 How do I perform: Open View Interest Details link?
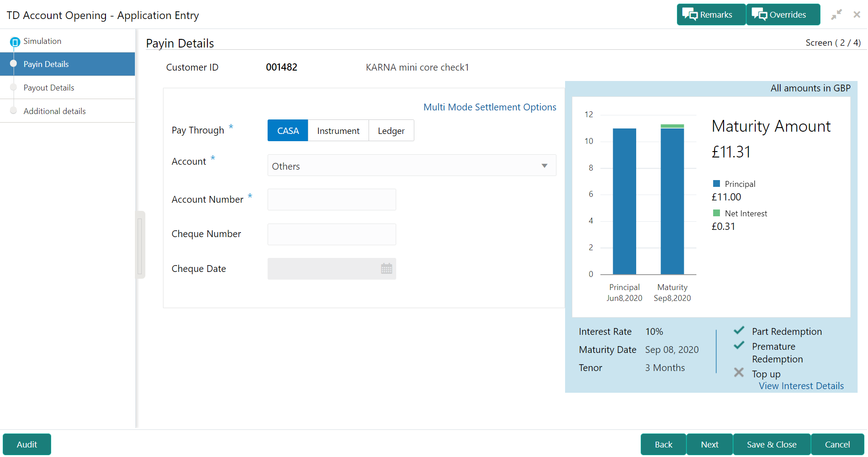[801, 386]
